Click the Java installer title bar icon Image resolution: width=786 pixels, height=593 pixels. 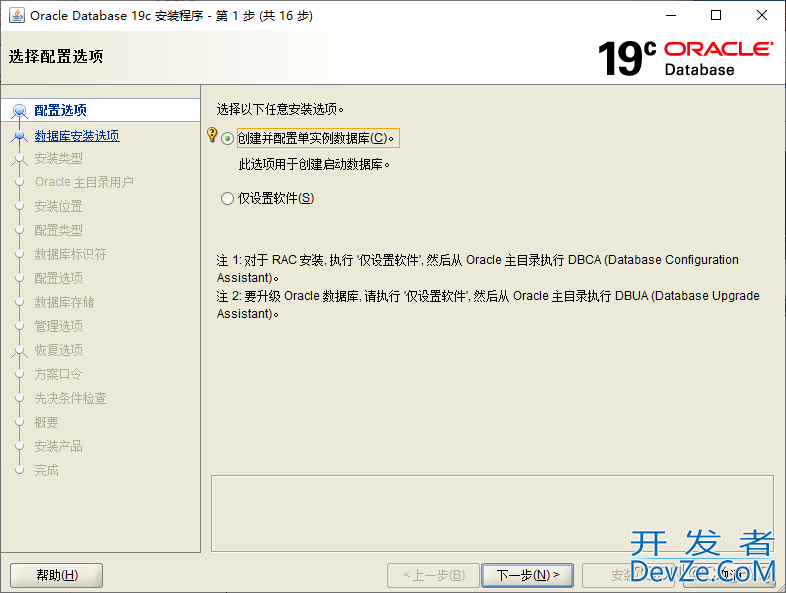point(17,15)
